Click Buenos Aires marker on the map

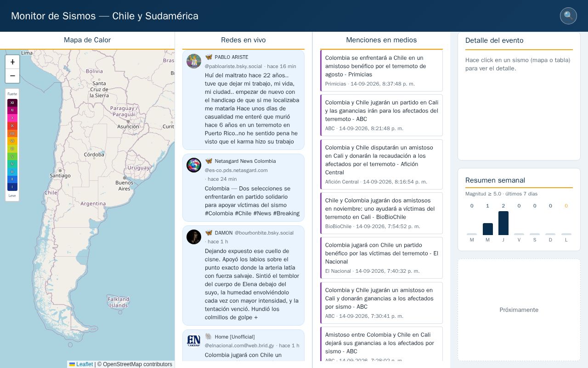124,178
